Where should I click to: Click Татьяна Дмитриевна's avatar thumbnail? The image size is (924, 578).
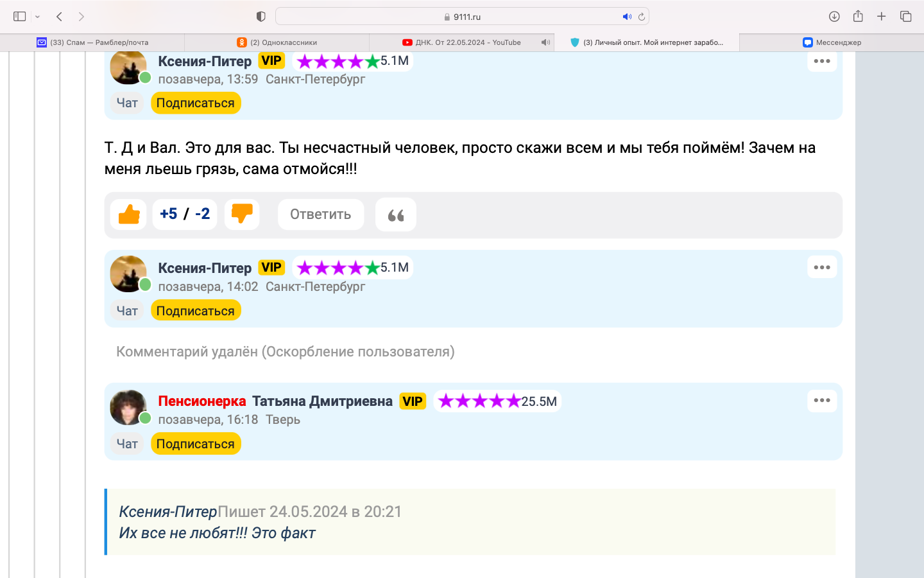(x=128, y=407)
